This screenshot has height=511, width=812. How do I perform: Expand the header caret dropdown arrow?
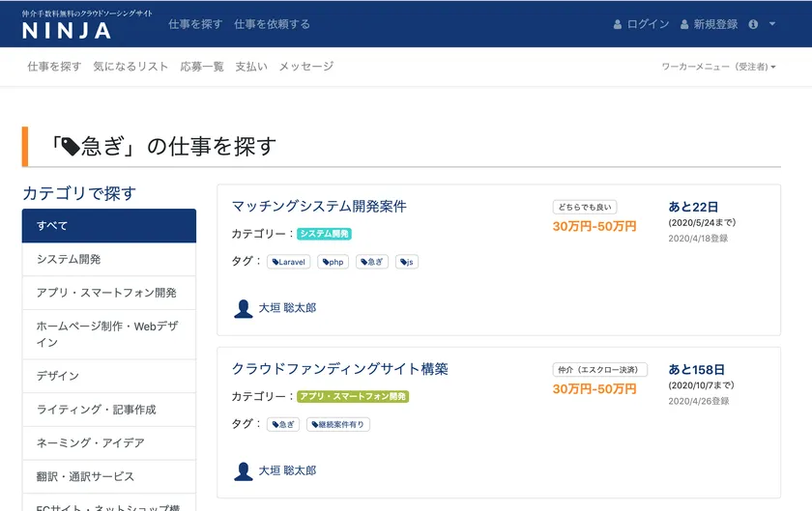click(x=772, y=24)
